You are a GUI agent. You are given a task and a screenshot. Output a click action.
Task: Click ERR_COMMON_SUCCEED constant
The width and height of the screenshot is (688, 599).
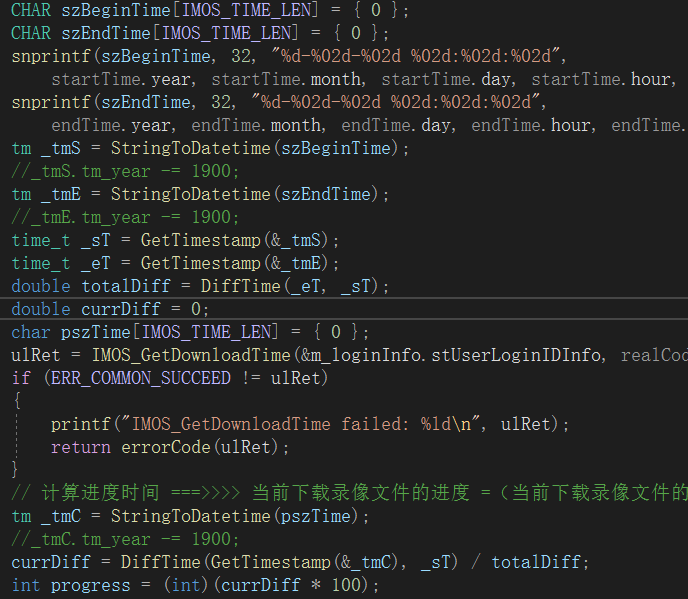(x=140, y=378)
